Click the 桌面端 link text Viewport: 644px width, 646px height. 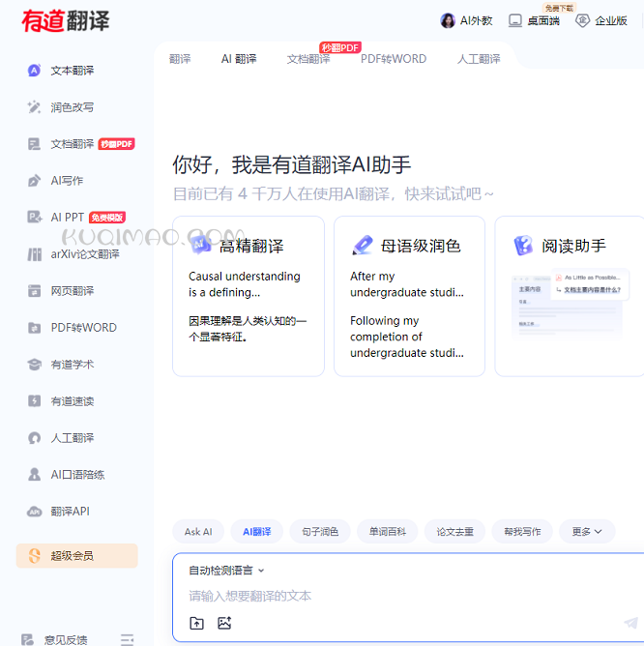point(543,20)
